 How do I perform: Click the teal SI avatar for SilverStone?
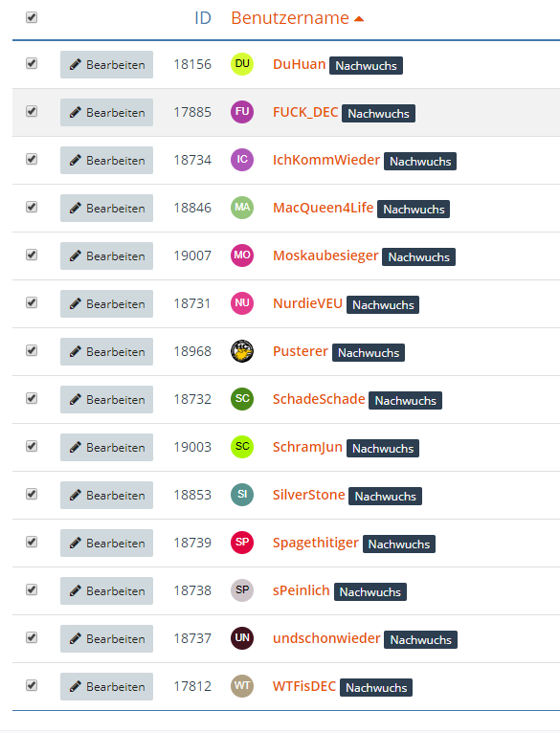pyautogui.click(x=242, y=495)
